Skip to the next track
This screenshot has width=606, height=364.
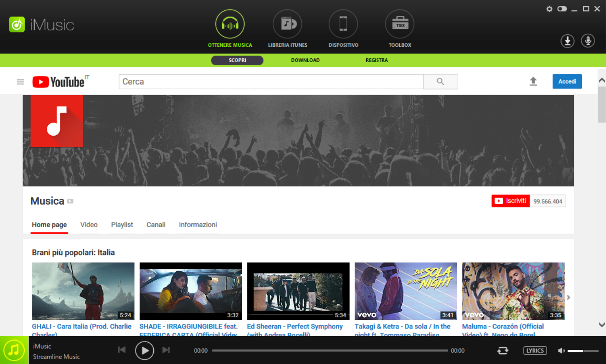coord(166,350)
